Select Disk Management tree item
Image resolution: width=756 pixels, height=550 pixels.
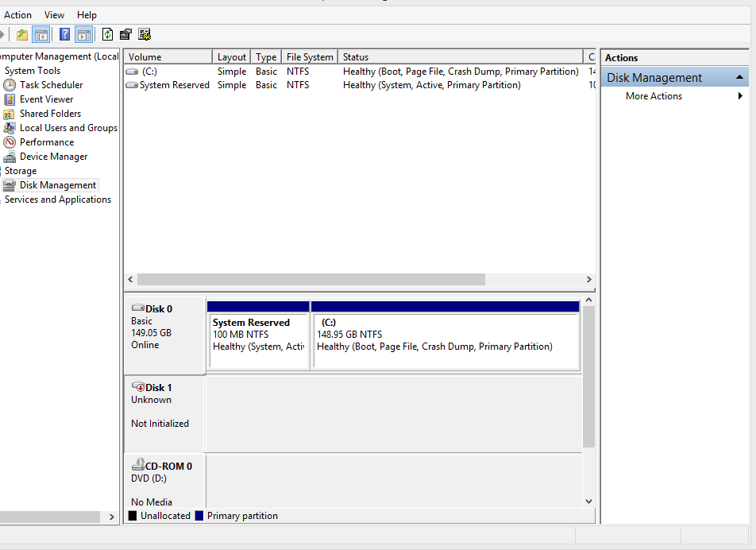pyautogui.click(x=58, y=185)
